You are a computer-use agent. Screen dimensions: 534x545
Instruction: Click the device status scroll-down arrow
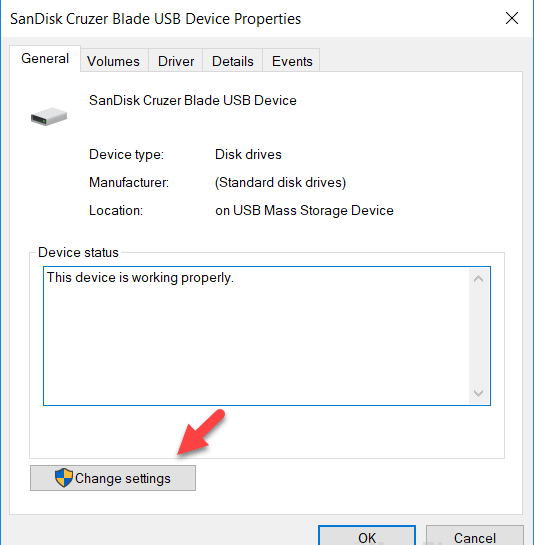(479, 393)
